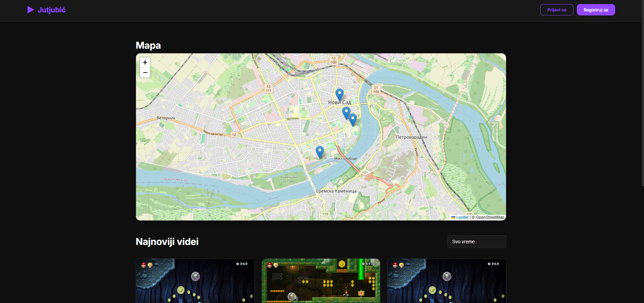Open the green jungle level video thumbnail
Viewport: 644px width, 303px height.
[321, 281]
